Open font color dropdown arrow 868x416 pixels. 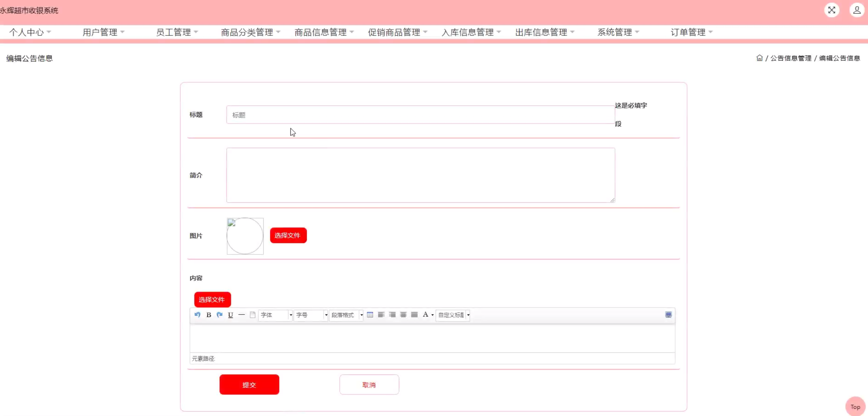pos(432,315)
